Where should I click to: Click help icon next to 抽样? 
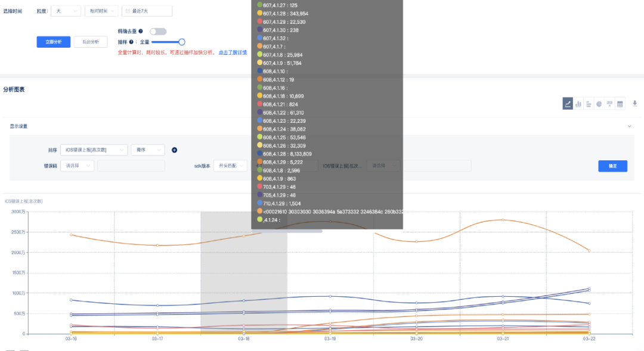pos(131,42)
